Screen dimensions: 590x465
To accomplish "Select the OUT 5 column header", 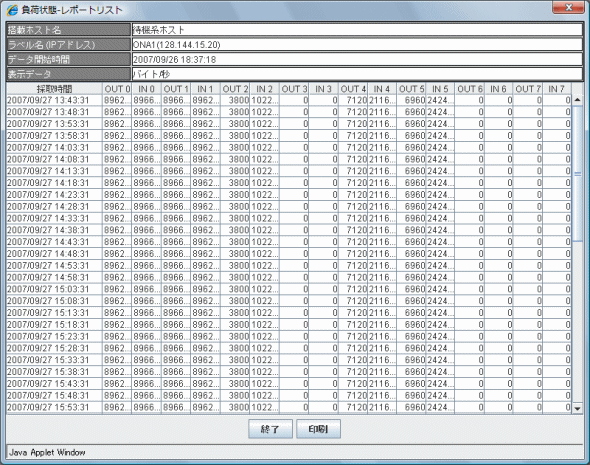I will click(411, 89).
